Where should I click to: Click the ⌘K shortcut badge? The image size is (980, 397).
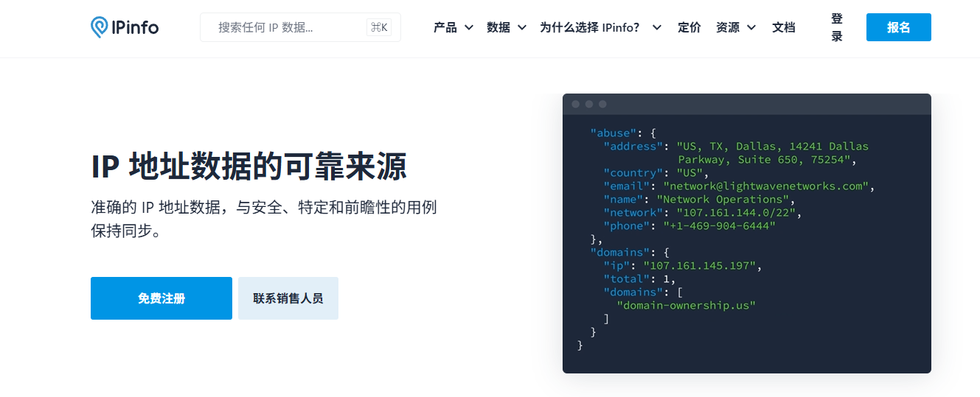tap(379, 27)
